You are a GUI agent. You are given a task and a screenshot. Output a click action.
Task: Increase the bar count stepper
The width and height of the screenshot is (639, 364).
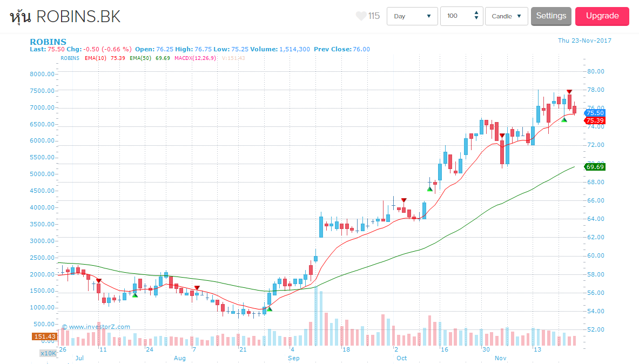point(476,13)
